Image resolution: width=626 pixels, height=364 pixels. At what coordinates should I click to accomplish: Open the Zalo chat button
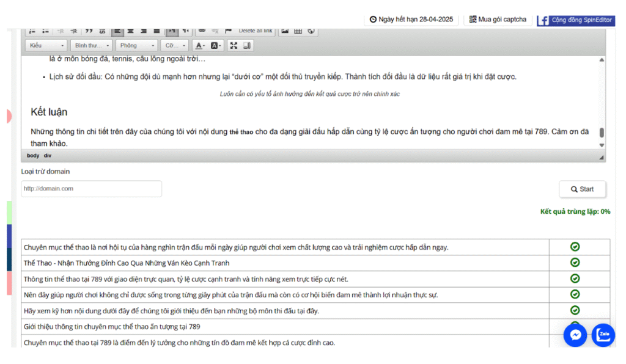[603, 335]
